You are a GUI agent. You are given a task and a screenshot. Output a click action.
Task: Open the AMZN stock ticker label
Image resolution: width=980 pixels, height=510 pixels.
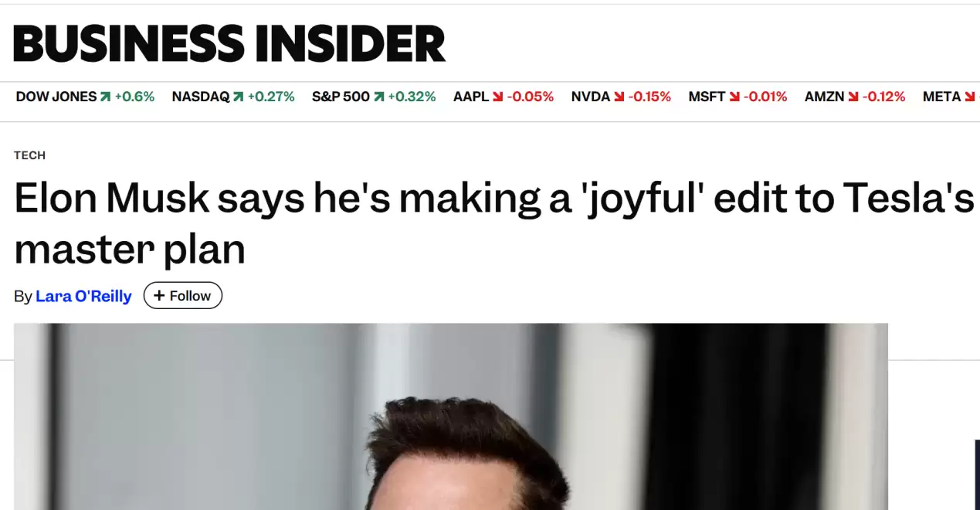824,97
